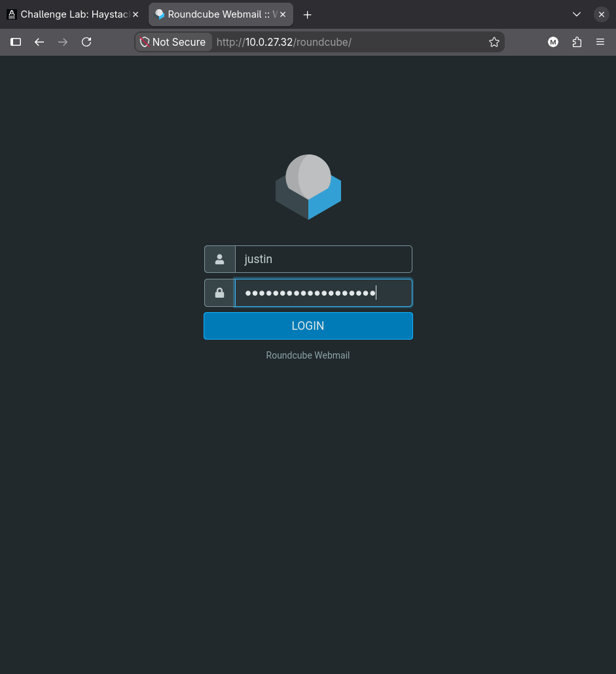
Task: Close the Challenge Lab tab
Action: pos(136,14)
